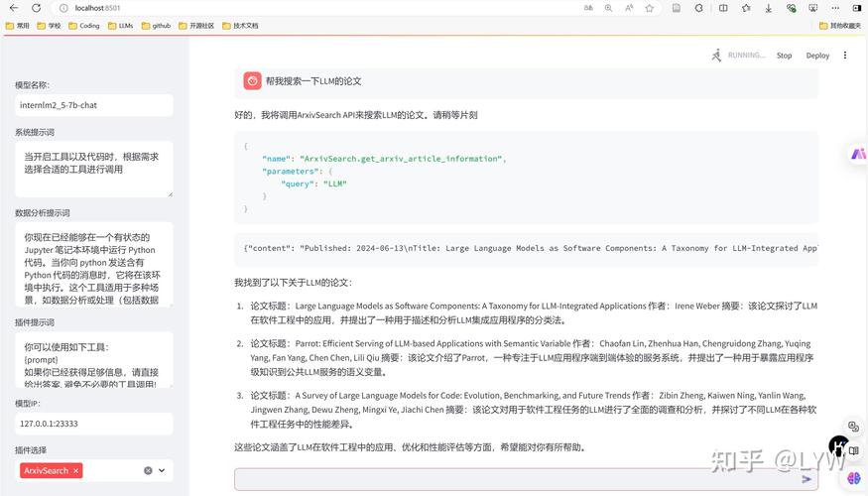Screen dimensions: 868x496
Task: Toggle the split screen icon
Action: [x=723, y=8]
